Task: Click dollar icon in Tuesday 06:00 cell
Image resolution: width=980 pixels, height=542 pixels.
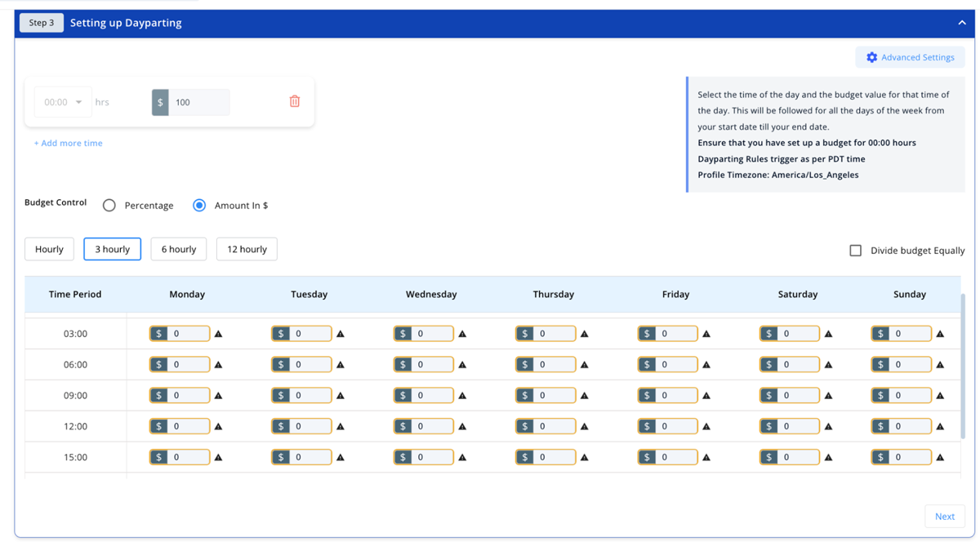Action: click(281, 365)
